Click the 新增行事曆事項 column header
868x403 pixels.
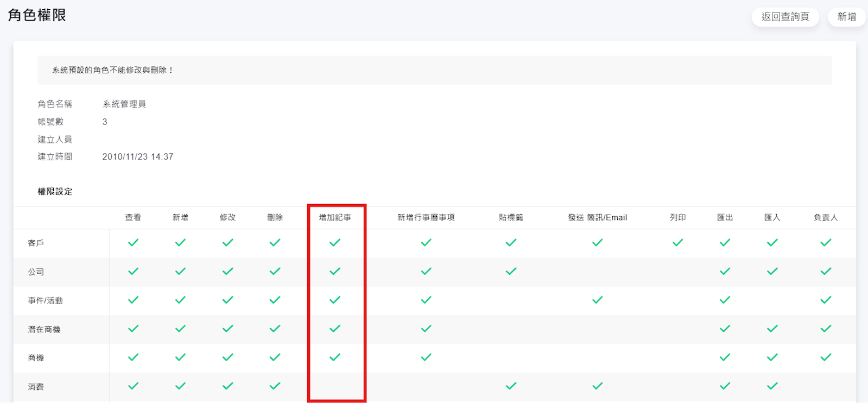click(426, 218)
